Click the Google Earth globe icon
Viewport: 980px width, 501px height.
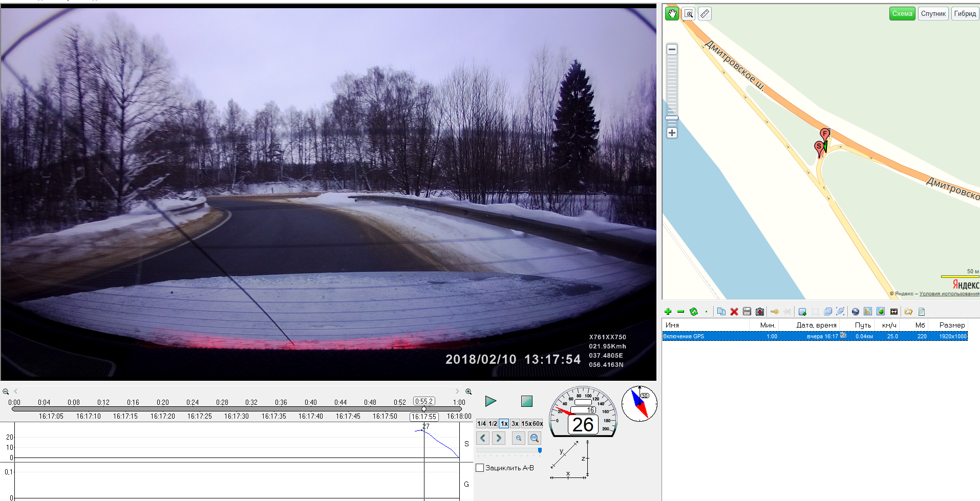855,312
